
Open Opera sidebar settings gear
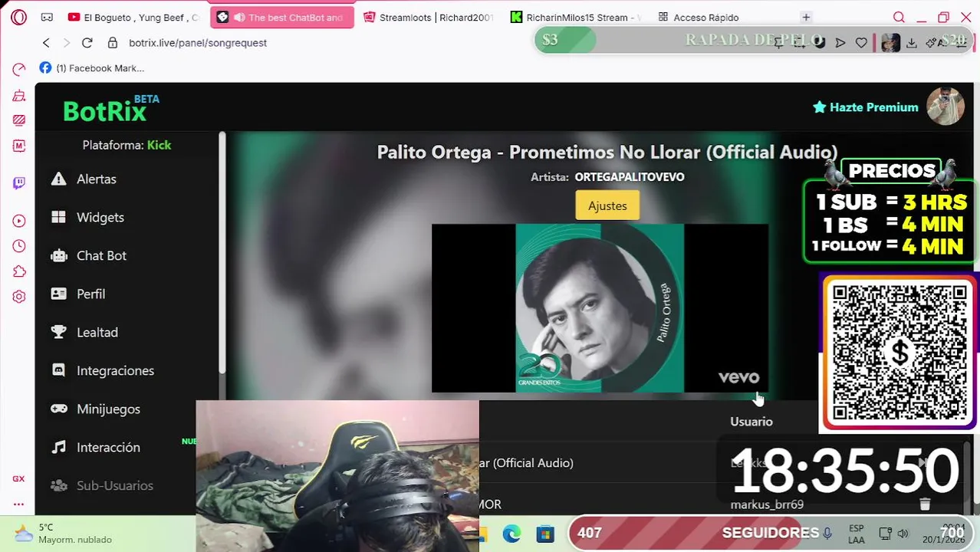(x=19, y=297)
